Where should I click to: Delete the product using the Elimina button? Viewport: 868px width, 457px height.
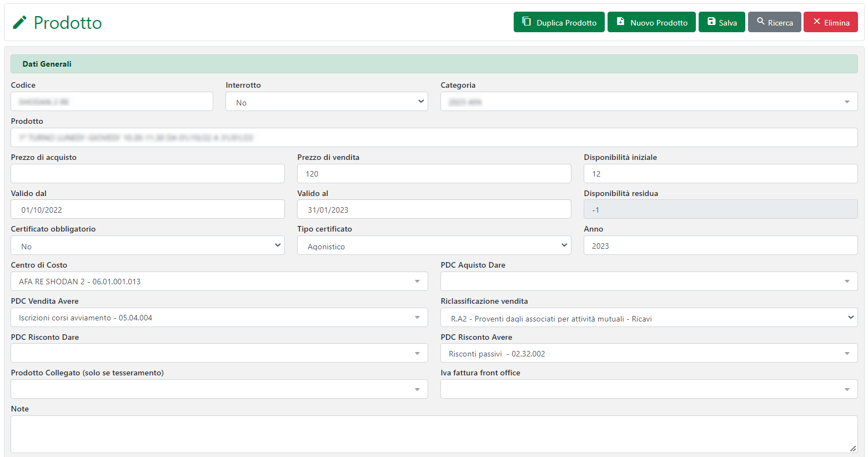(830, 22)
